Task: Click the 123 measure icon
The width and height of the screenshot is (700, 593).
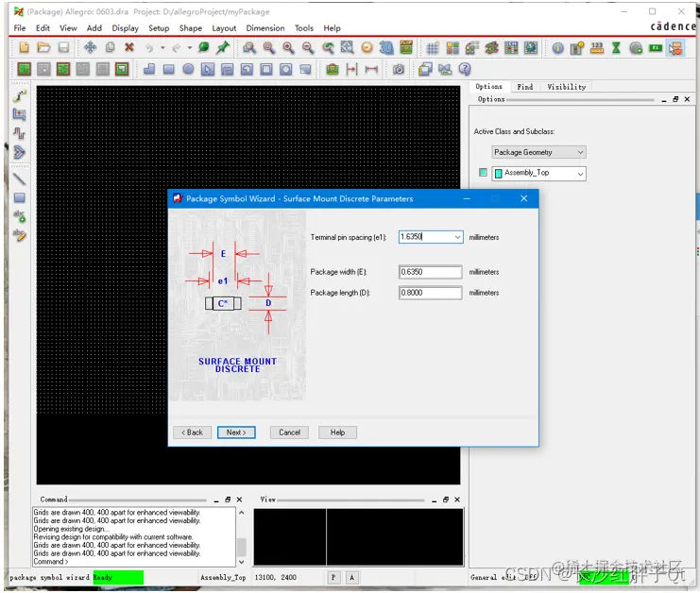Action: [x=597, y=48]
